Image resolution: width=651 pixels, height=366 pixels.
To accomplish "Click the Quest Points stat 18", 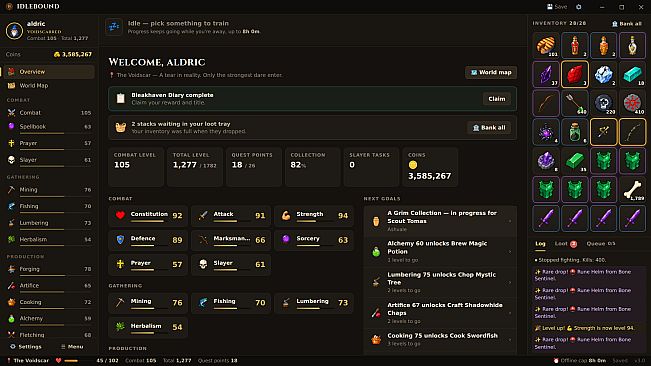I will click(254, 167).
